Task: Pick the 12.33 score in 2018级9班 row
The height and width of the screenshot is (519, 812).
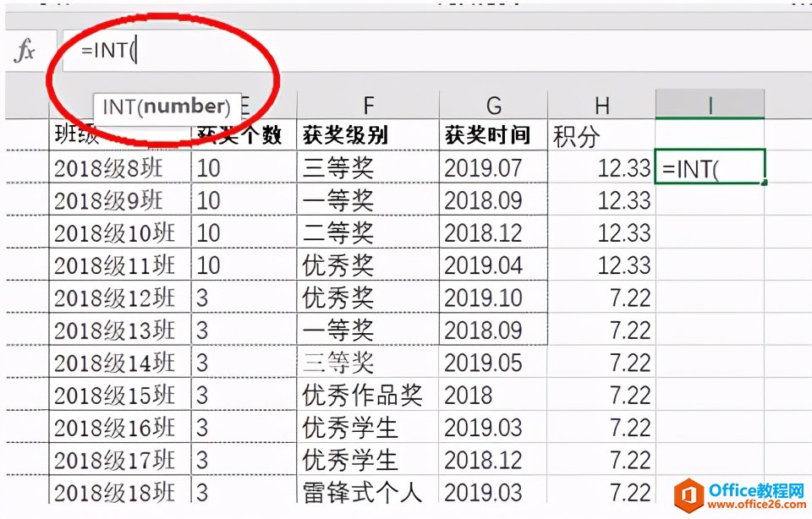Action: coord(601,199)
